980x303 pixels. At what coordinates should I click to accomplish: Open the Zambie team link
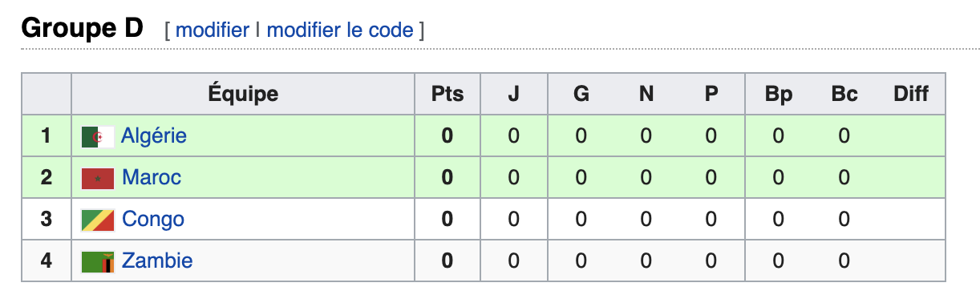157,261
